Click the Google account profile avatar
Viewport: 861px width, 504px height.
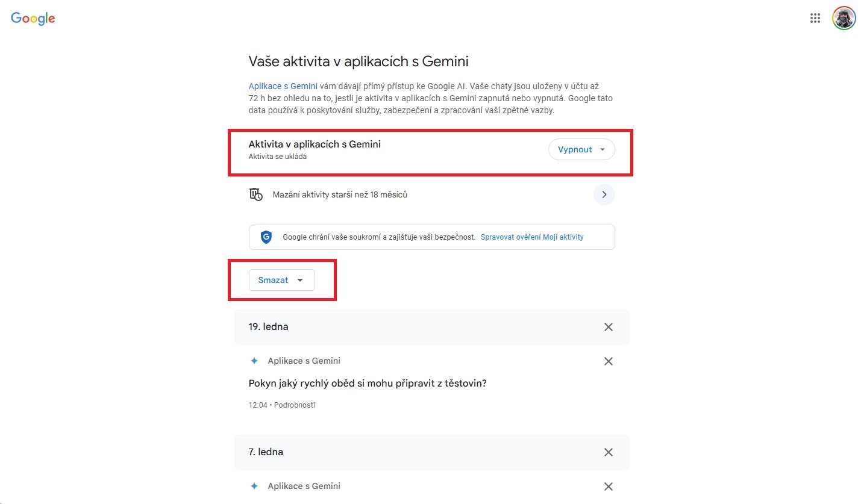coord(844,18)
